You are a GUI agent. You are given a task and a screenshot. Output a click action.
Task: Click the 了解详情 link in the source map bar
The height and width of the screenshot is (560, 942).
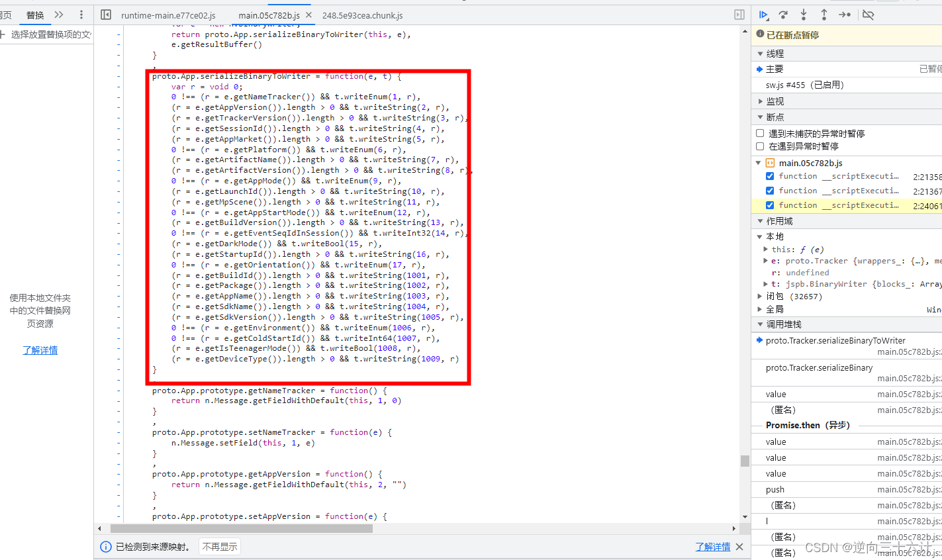click(x=713, y=547)
